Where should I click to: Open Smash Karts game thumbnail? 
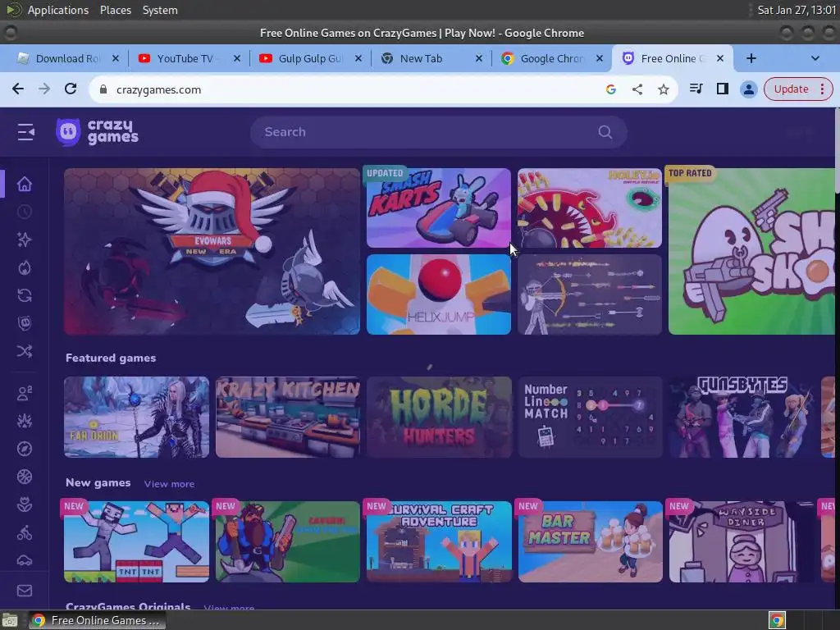click(x=438, y=208)
